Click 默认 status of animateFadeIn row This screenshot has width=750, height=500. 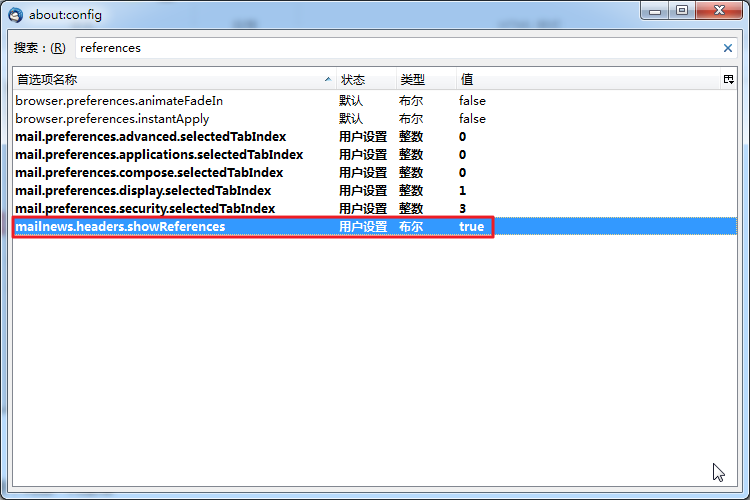[x=351, y=101]
